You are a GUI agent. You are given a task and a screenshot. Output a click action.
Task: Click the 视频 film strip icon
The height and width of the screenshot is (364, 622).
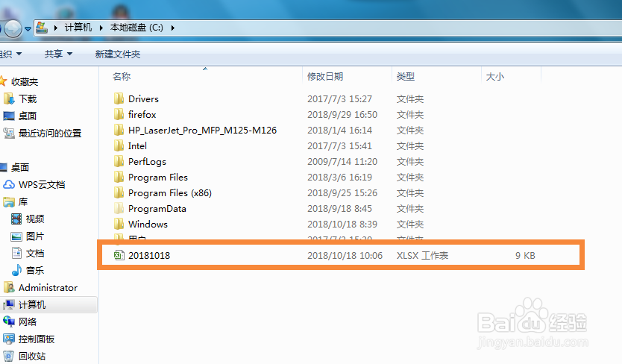[x=16, y=219]
